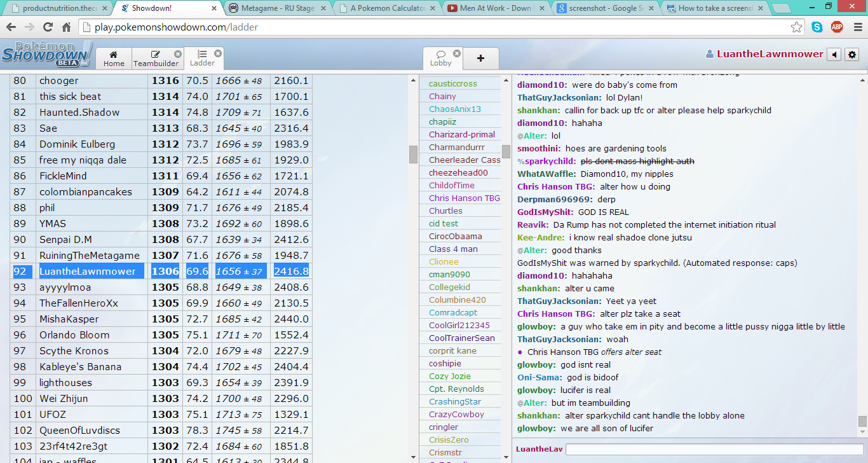Switch to the Men At Work browser tab
The width and height of the screenshot is (868, 463).
(496, 8)
